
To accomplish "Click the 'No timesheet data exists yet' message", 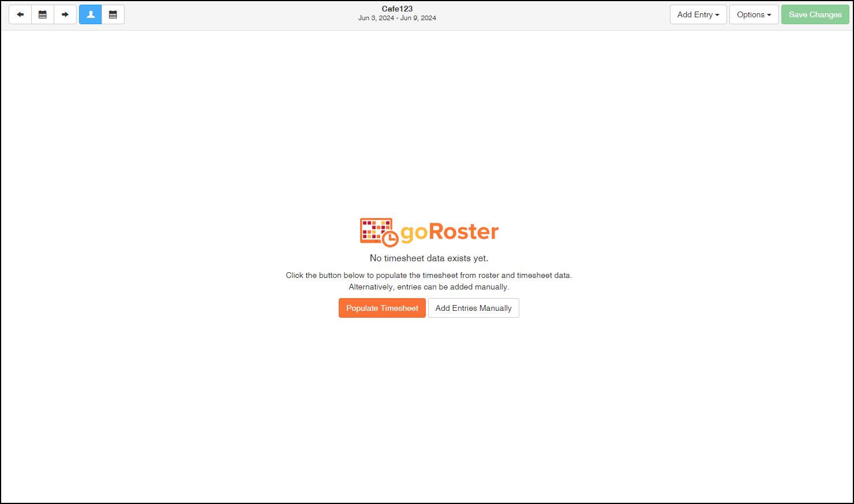I will tap(429, 258).
